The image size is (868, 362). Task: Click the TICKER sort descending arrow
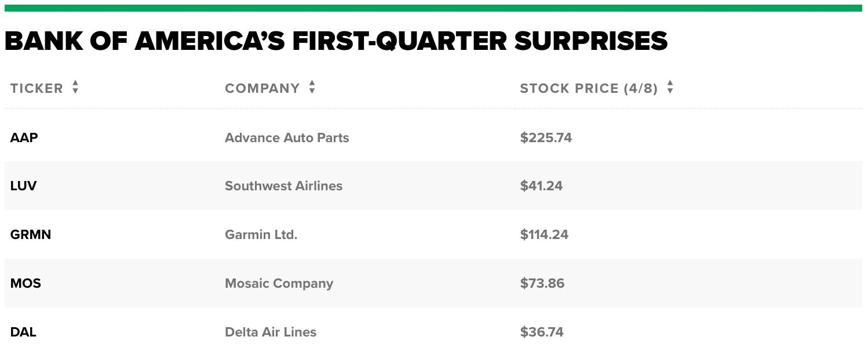(x=76, y=92)
